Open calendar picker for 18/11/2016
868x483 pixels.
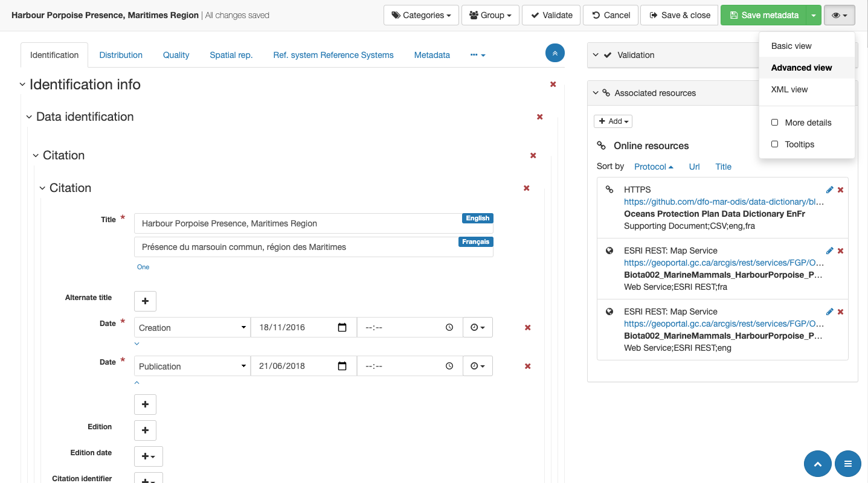pyautogui.click(x=342, y=327)
